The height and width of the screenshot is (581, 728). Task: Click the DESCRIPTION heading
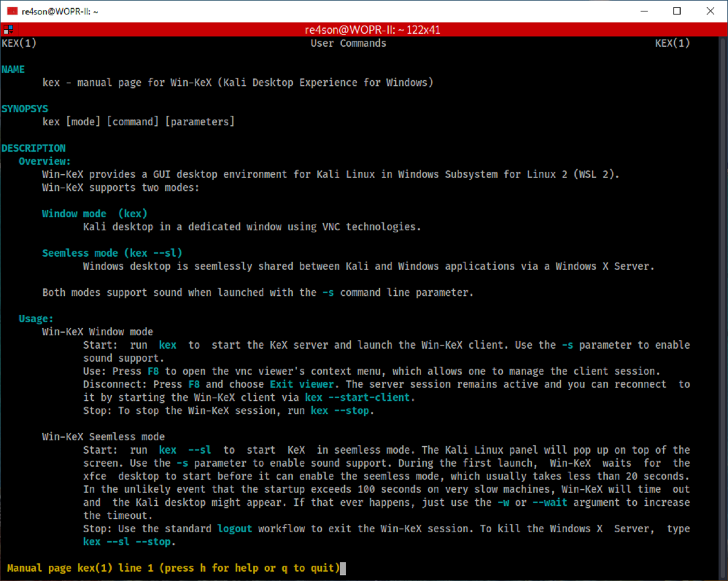tap(34, 148)
